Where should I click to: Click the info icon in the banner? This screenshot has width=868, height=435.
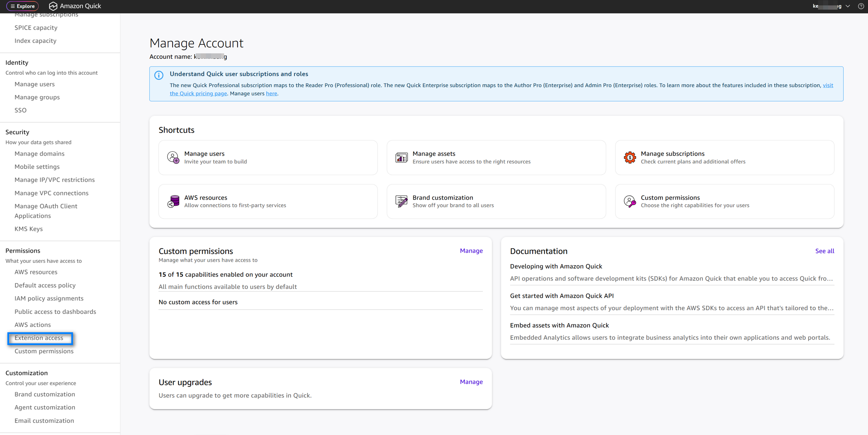159,75
